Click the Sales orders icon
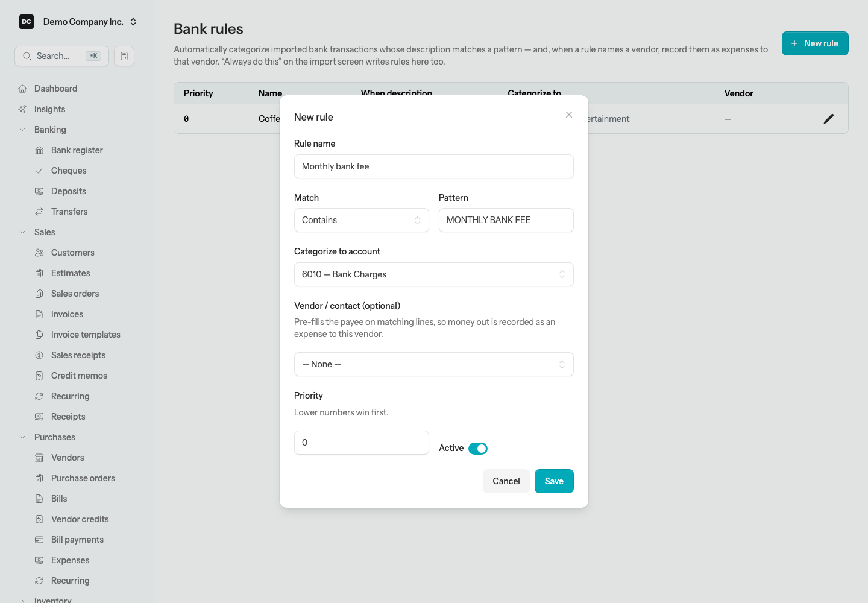This screenshot has height=603, width=868. tap(39, 294)
